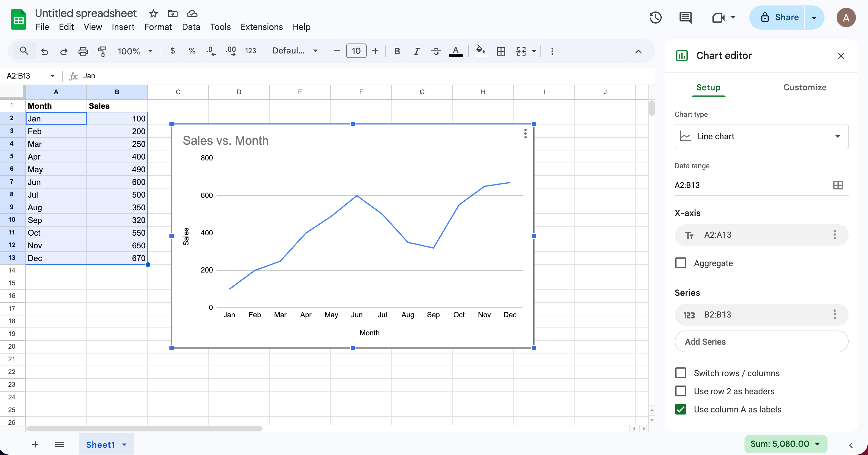This screenshot has height=455, width=868.
Task: Open the Sheet1 tab menu arrow
Action: [124, 444]
